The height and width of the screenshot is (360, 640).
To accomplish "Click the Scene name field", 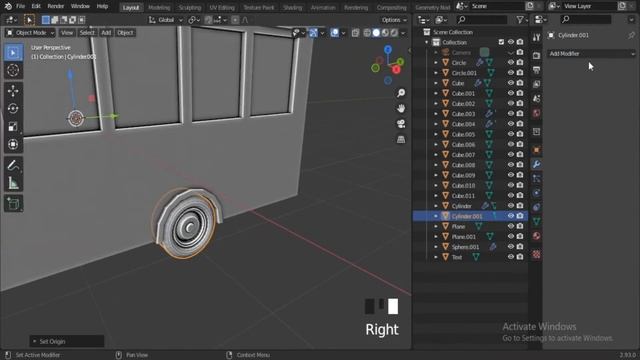I will (x=496, y=6).
